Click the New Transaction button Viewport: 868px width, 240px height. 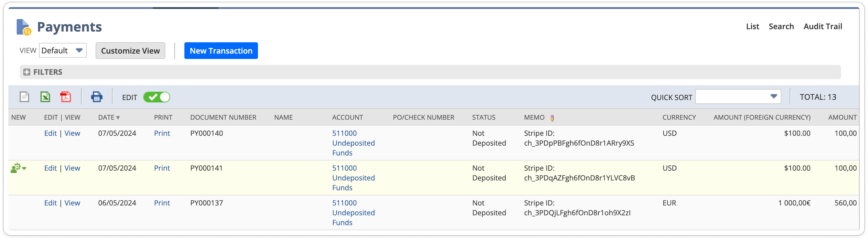pyautogui.click(x=221, y=51)
